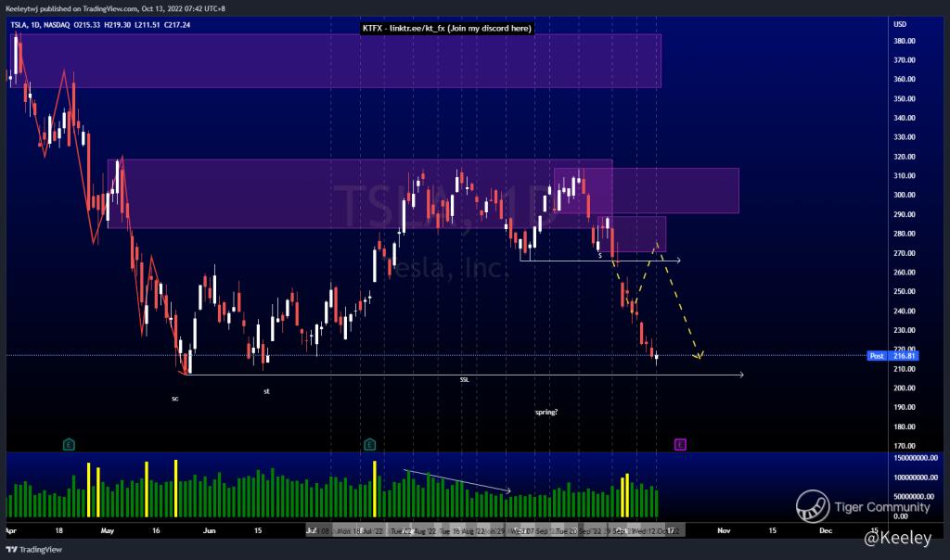Click the 300.00 level on the price scale
The image size is (950, 560).
tap(904, 195)
